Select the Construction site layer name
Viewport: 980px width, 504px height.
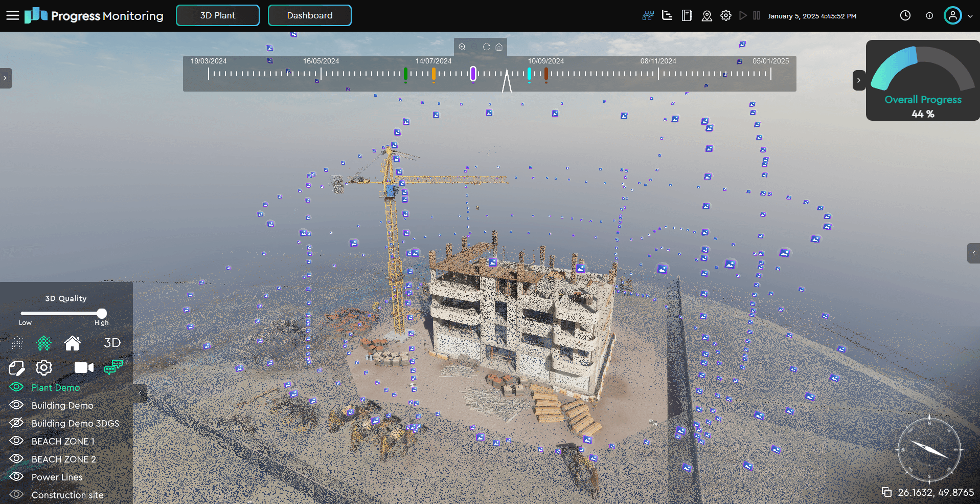(x=67, y=495)
